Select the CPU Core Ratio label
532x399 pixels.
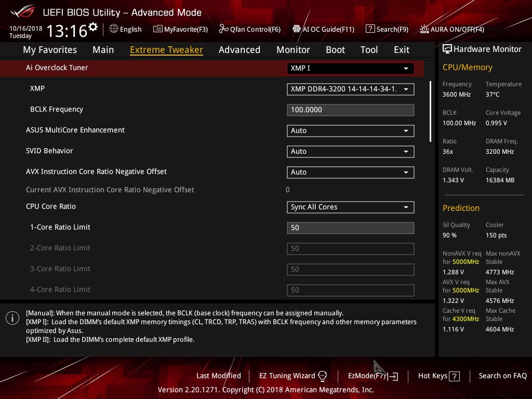pos(51,206)
